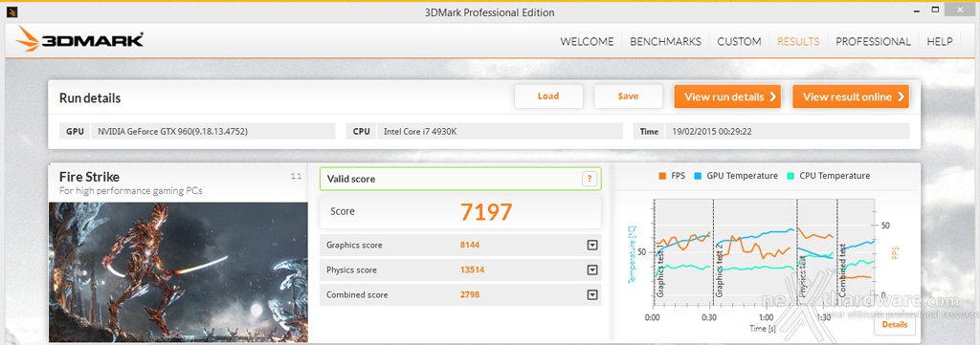980x345 pixels.
Task: Open the WELCOME tab
Action: tap(587, 42)
